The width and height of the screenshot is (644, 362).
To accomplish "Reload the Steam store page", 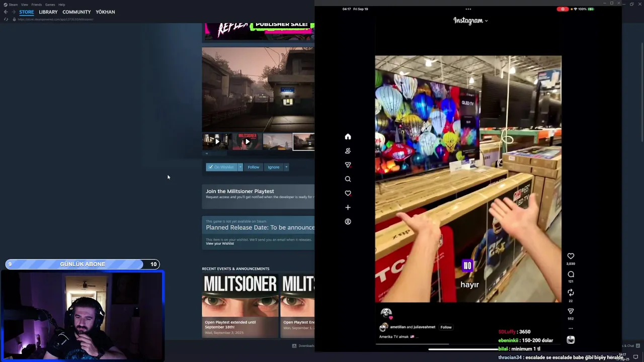I will pos(6,19).
